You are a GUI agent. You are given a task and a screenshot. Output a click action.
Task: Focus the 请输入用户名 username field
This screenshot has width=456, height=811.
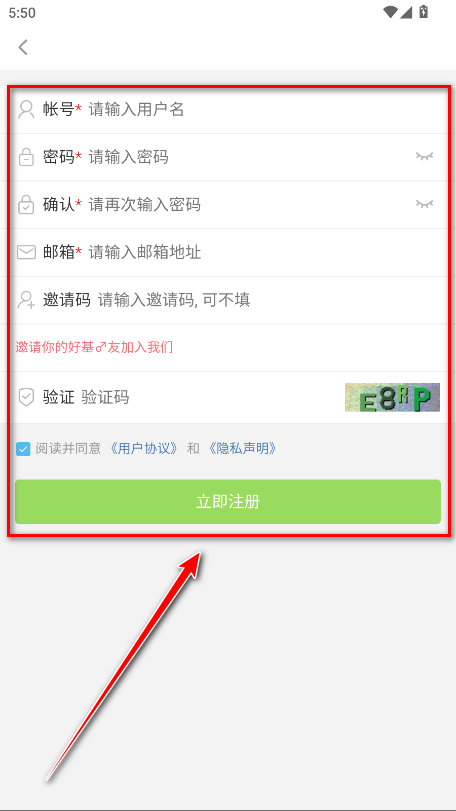tap(266, 109)
